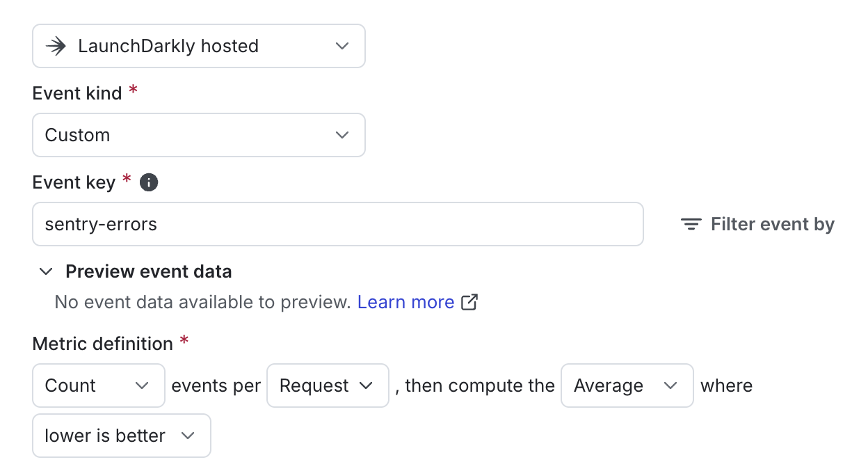Click the chevron arrow in the Custom selector

pos(341,135)
